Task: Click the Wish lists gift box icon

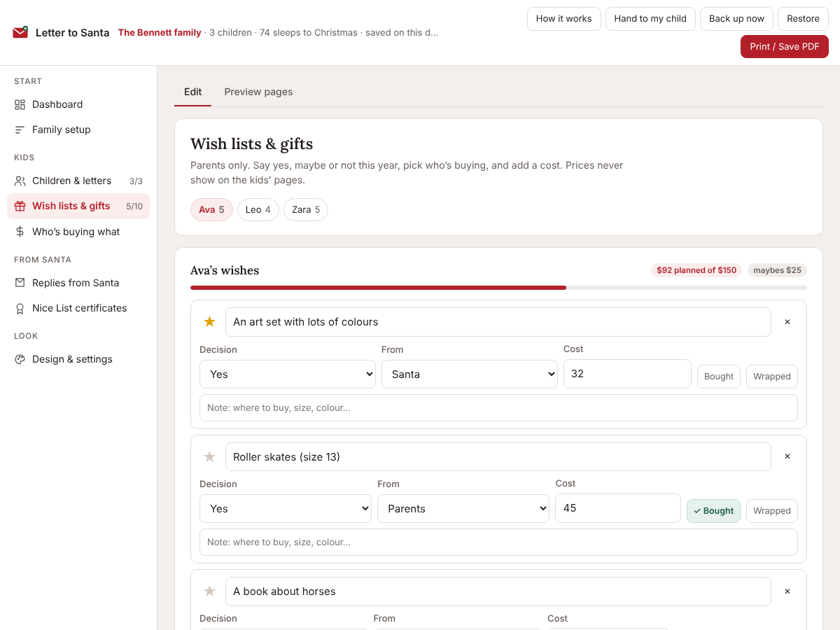Action: point(20,206)
